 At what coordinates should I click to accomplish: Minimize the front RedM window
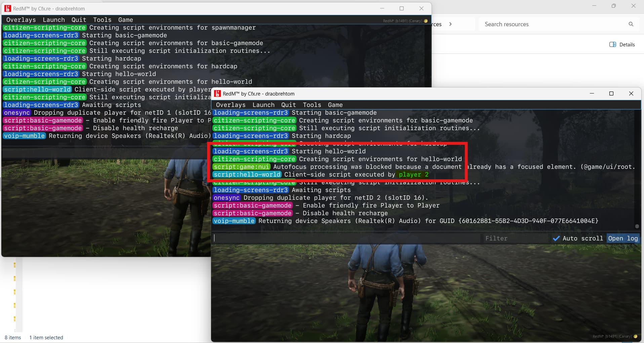point(592,93)
